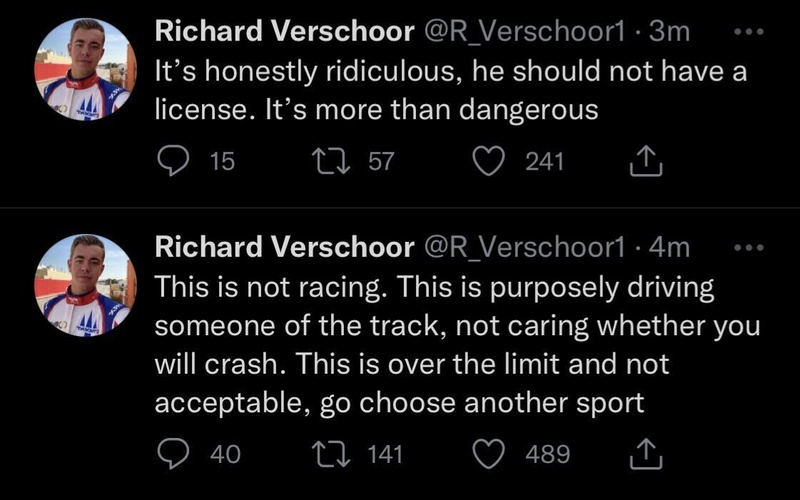Open the 4m timestamp of second tweet
Viewport: 800px width, 500px height.
click(669, 247)
